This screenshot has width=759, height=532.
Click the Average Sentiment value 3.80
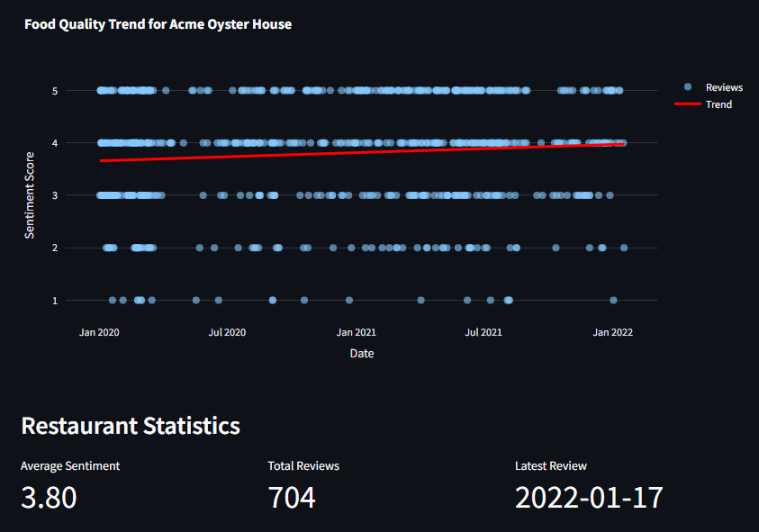click(x=49, y=497)
